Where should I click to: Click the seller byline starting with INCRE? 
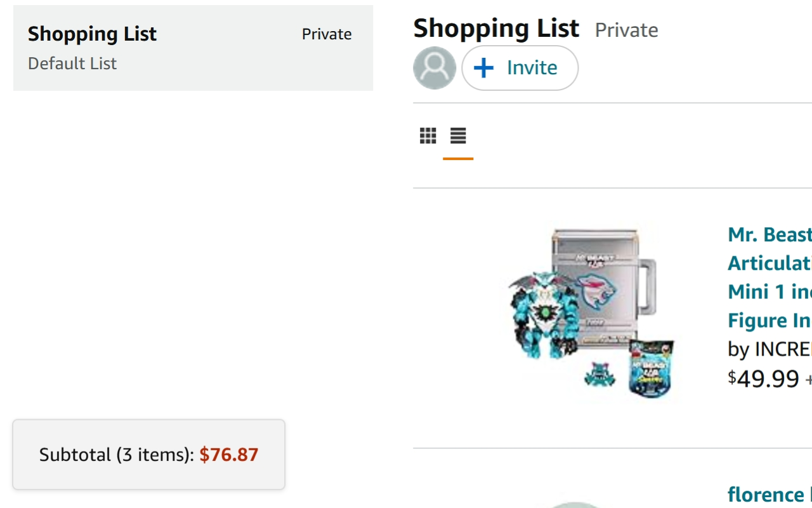tap(769, 349)
